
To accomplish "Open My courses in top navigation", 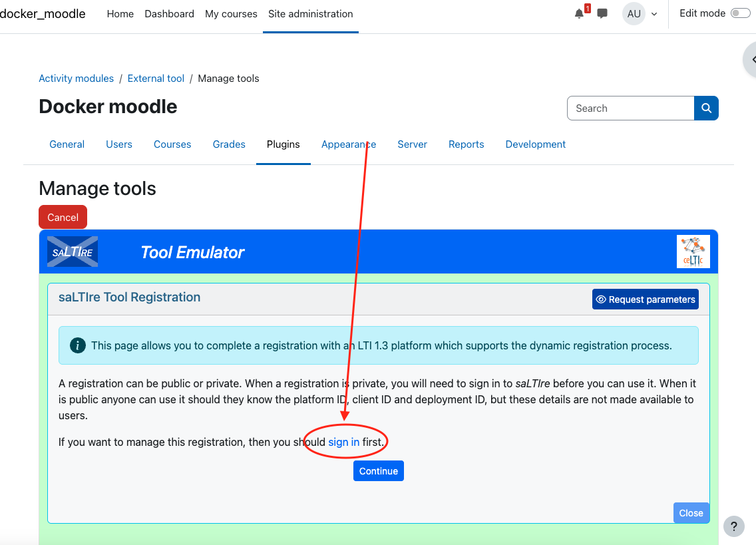I will (231, 14).
